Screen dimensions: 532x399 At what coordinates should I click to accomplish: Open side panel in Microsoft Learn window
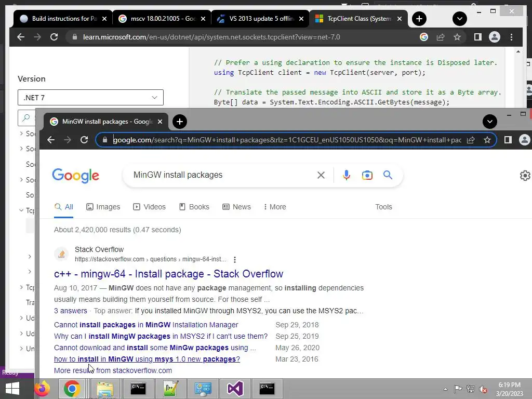(478, 37)
